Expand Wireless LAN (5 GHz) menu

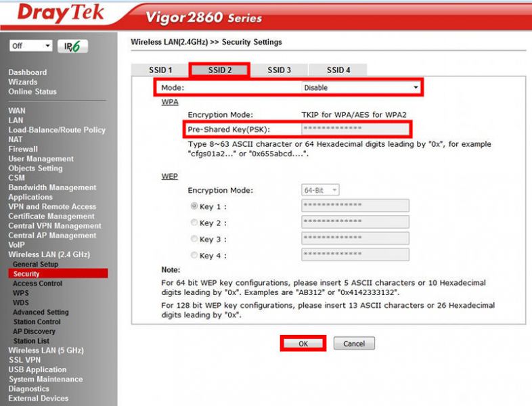pyautogui.click(x=46, y=351)
